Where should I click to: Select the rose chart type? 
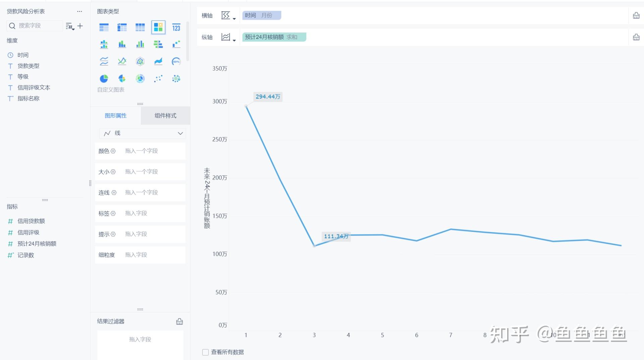(x=122, y=78)
